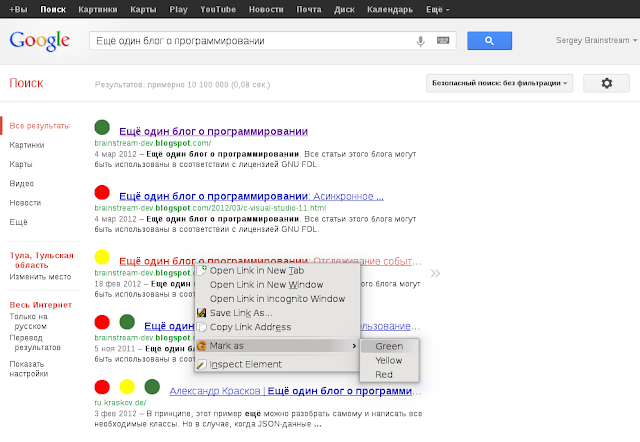
Task: Click the voice search microphone icon
Action: click(420, 41)
